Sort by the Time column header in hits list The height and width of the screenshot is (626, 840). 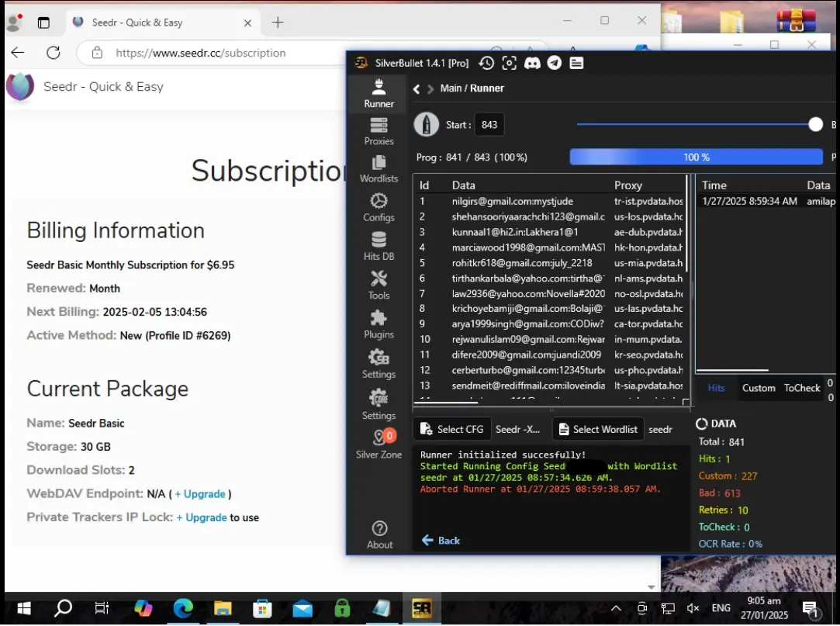pyautogui.click(x=714, y=185)
